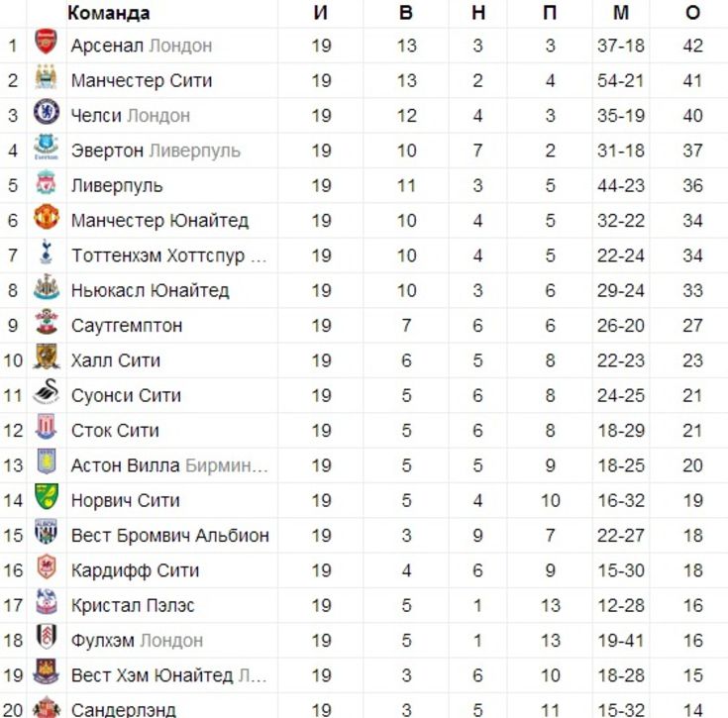
Task: Select the Tottenham Hotspur cockerel logo
Action: [47, 252]
